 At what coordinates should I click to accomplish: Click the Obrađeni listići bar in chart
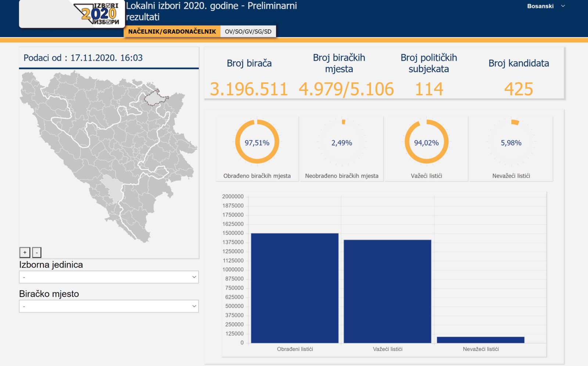[294, 288]
